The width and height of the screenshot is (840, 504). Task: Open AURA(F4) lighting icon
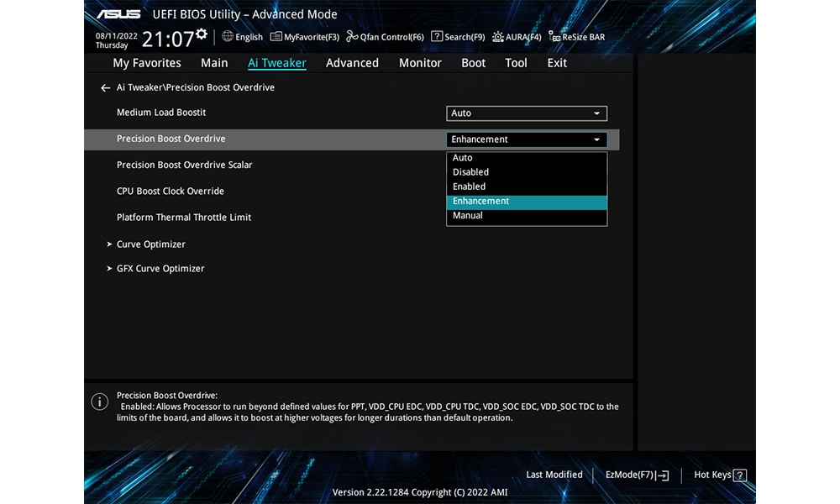[x=497, y=36]
